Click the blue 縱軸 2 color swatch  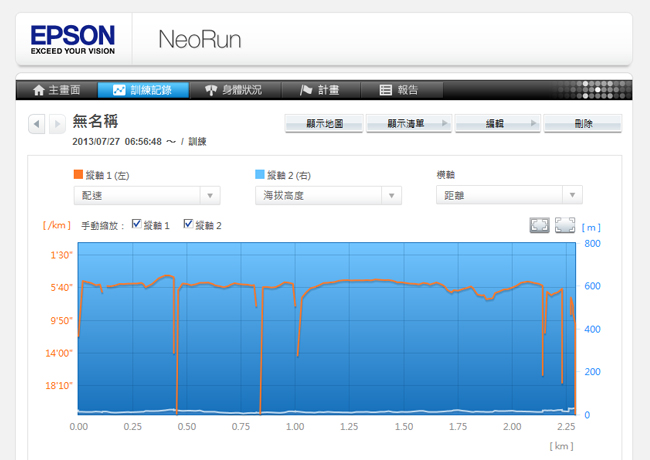[260, 174]
